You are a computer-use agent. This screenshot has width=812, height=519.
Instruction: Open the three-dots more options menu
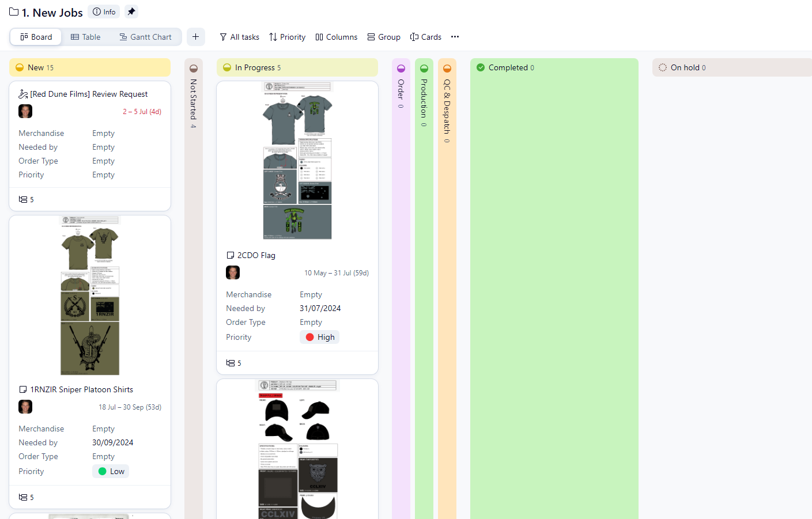pyautogui.click(x=455, y=37)
